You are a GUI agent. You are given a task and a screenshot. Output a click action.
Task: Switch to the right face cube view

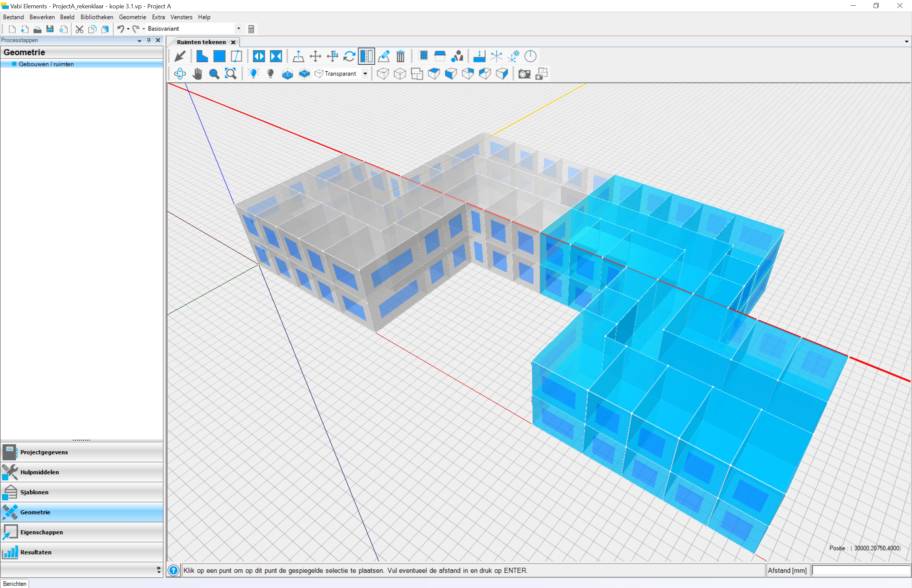click(x=502, y=74)
